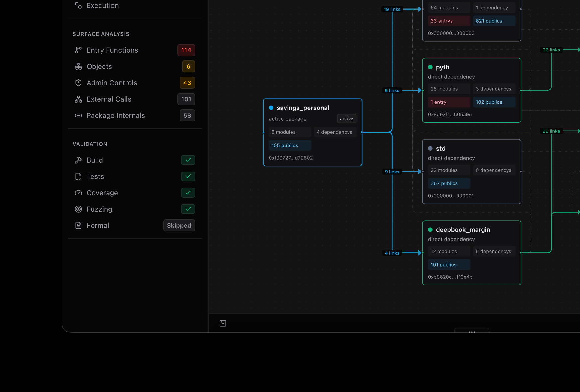The image size is (580, 392).
Task: Select the Tests validation row
Action: tap(135, 176)
